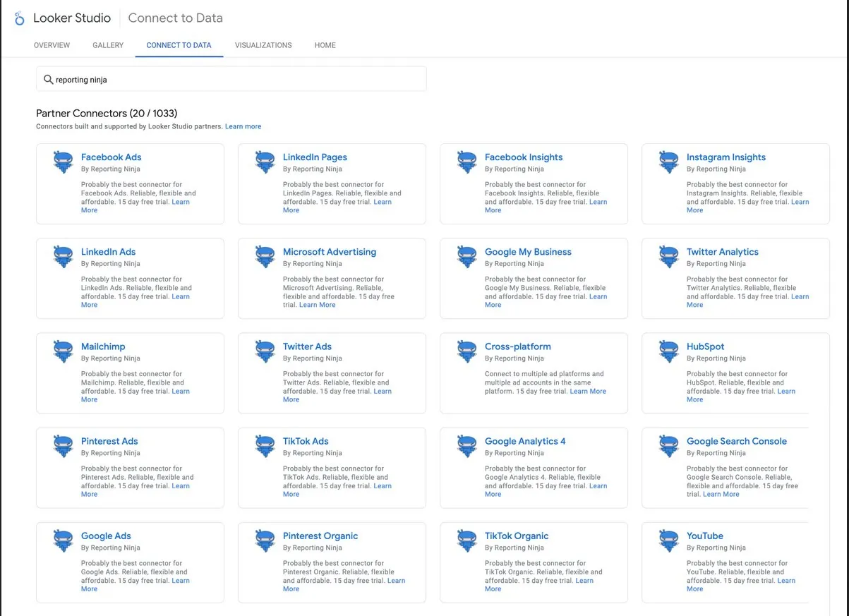The image size is (849, 616).
Task: Click the Partner Connectors (20 / 1033) heading
Action: tap(107, 113)
